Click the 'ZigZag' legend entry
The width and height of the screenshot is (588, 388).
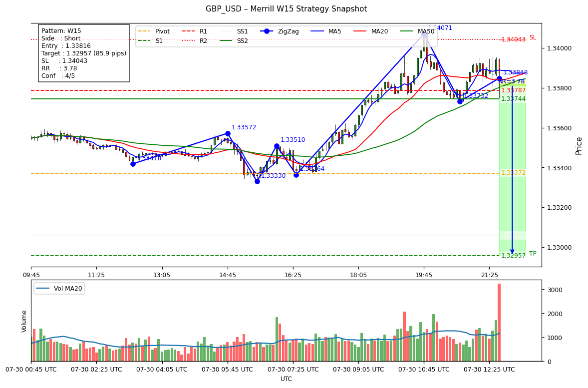point(280,31)
